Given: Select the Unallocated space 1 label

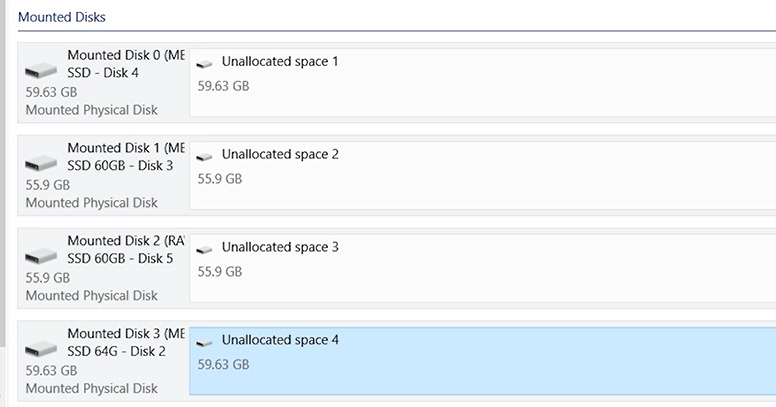Looking at the screenshot, I should tap(280, 61).
